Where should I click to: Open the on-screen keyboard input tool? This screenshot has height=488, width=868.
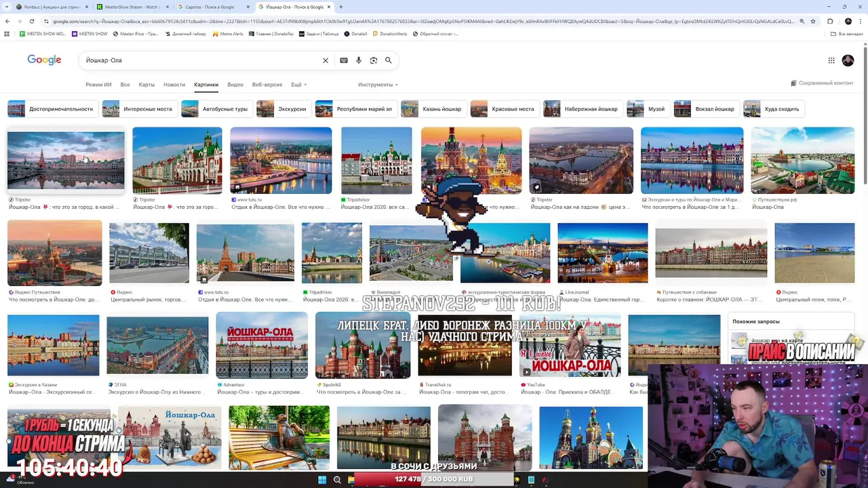(344, 60)
